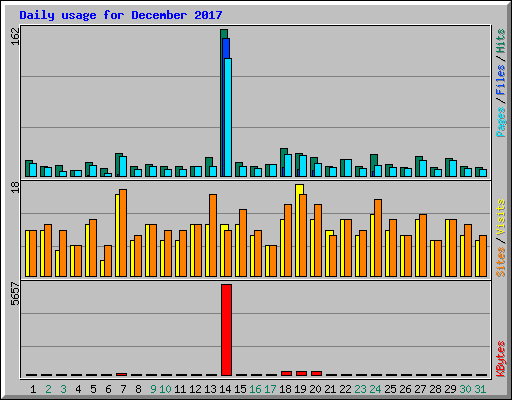
Task: Click the tall cyan Pages bar for day 14
Action: pyautogui.click(x=228, y=117)
